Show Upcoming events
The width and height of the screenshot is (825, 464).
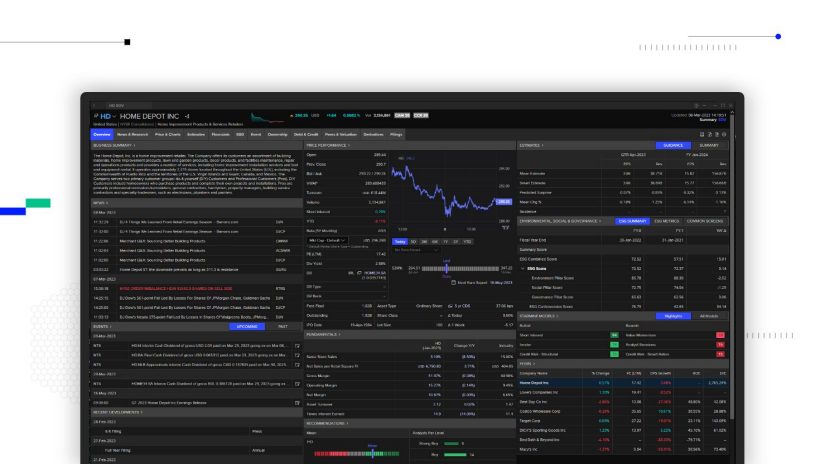point(247,327)
